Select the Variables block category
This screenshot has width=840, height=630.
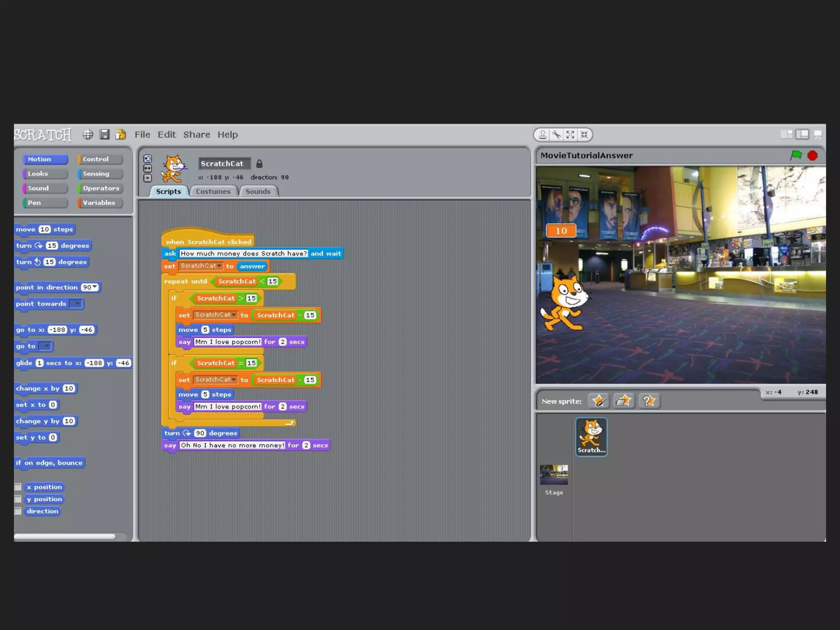point(100,203)
